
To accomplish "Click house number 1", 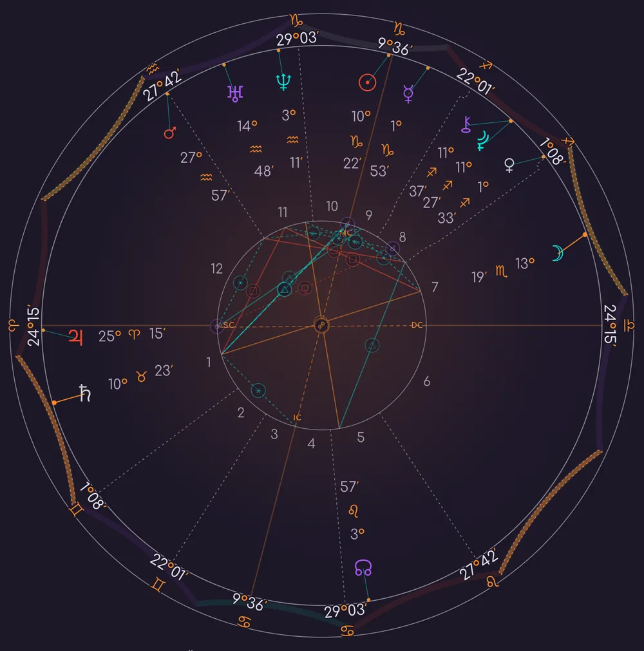I will (209, 363).
